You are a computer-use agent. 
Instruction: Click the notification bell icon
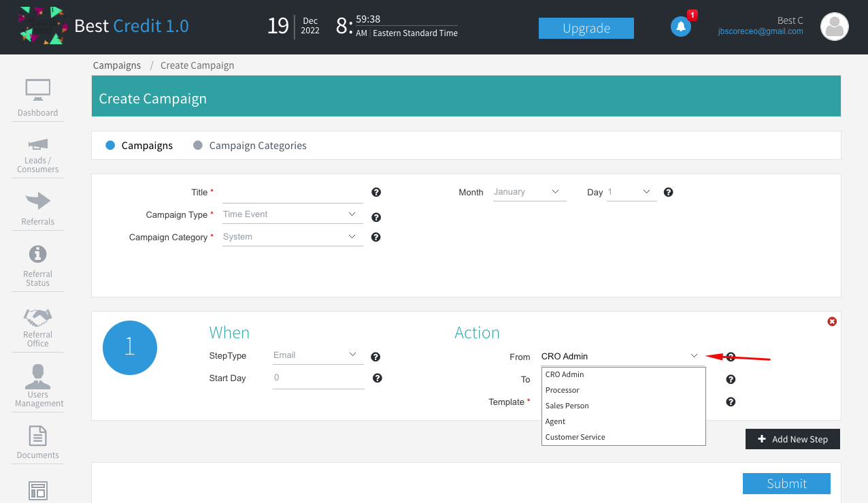[x=681, y=27]
